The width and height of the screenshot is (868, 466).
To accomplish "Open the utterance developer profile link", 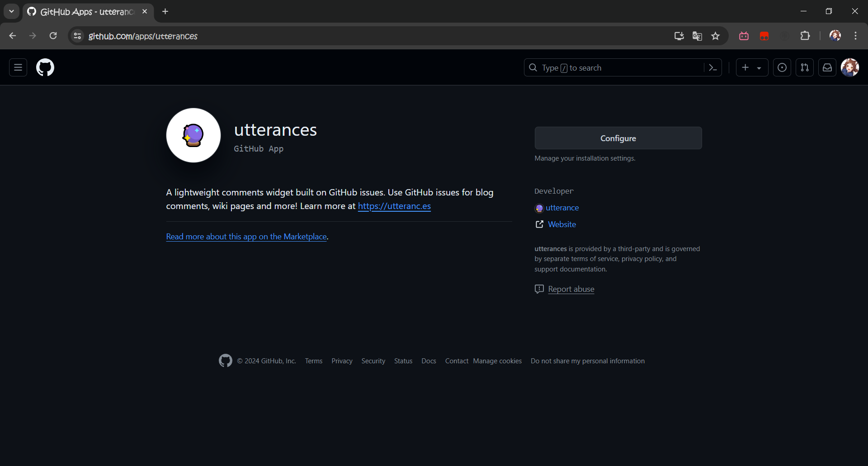I will (562, 208).
